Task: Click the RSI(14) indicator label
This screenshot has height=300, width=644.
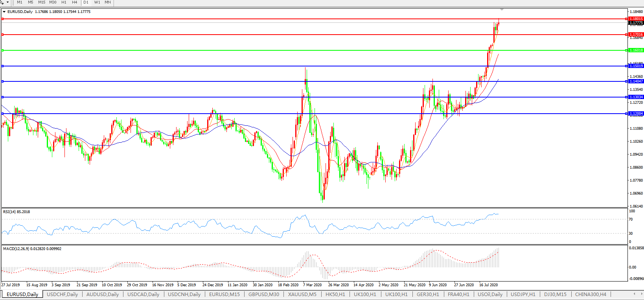Action: [x=17, y=212]
